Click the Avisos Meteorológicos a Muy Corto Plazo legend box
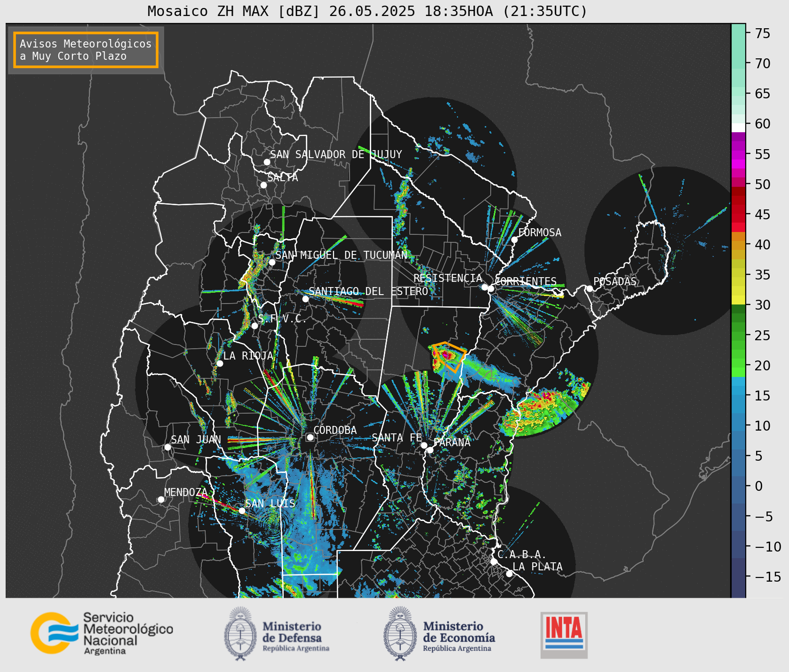The width and height of the screenshot is (789, 672). 86,50
